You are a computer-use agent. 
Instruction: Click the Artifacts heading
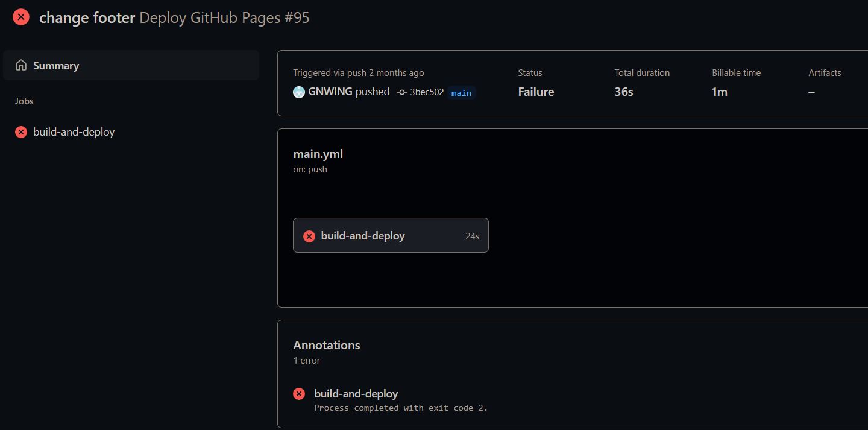(825, 72)
